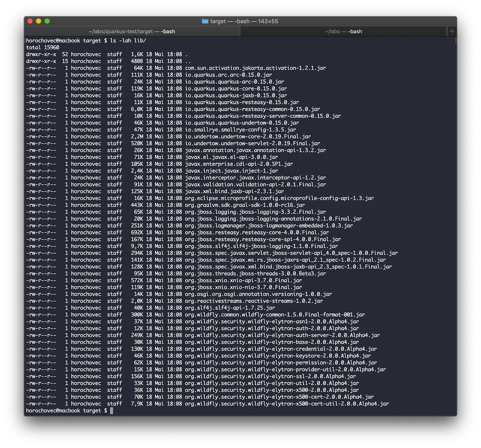
Task: Minimize the Terminal window with yellow button
Action: (38, 21)
